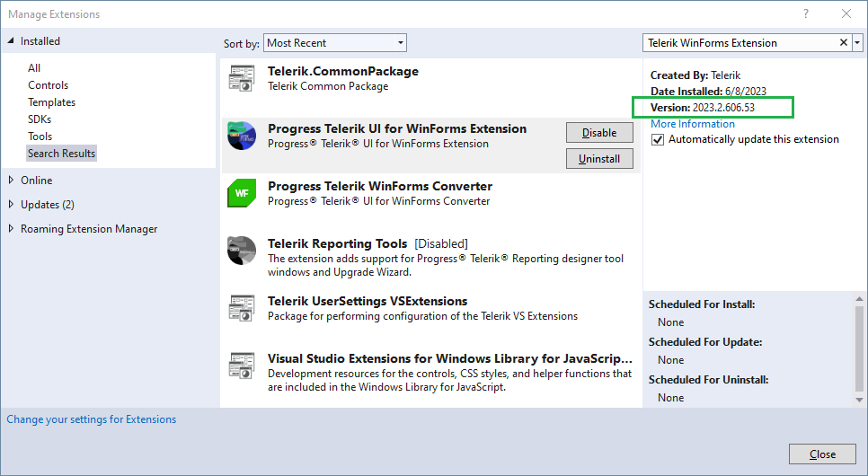Click the Windows Library for JavaScript extension icon

click(x=242, y=366)
